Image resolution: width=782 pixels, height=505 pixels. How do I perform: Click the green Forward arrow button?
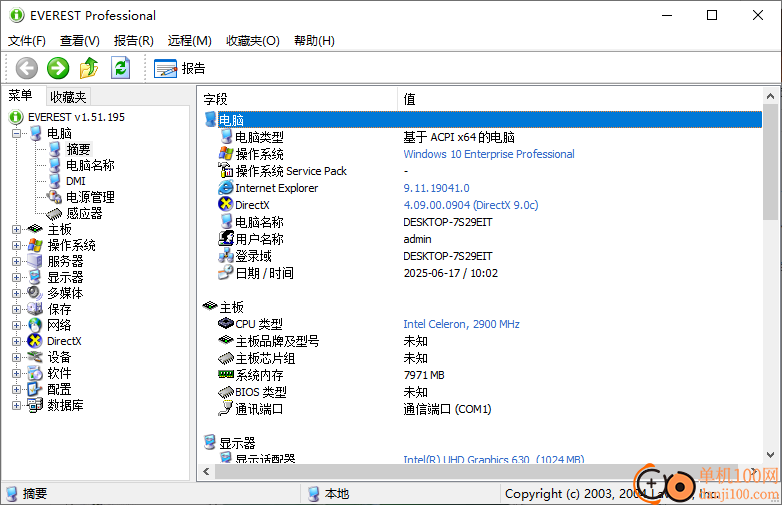coord(58,68)
